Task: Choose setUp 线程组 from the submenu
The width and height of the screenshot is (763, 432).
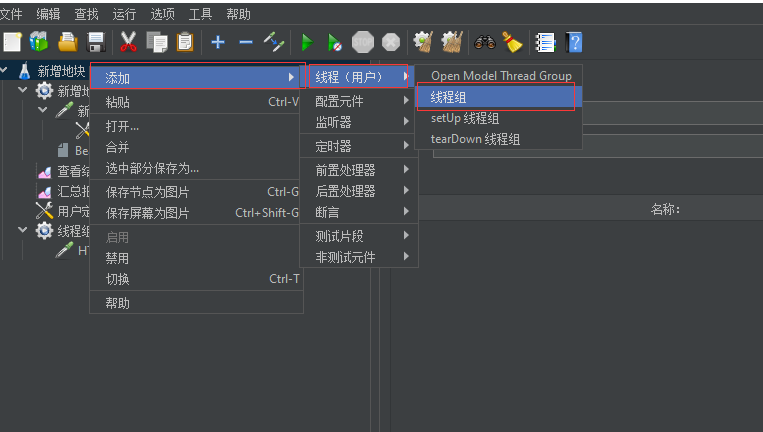Action: pos(465,118)
